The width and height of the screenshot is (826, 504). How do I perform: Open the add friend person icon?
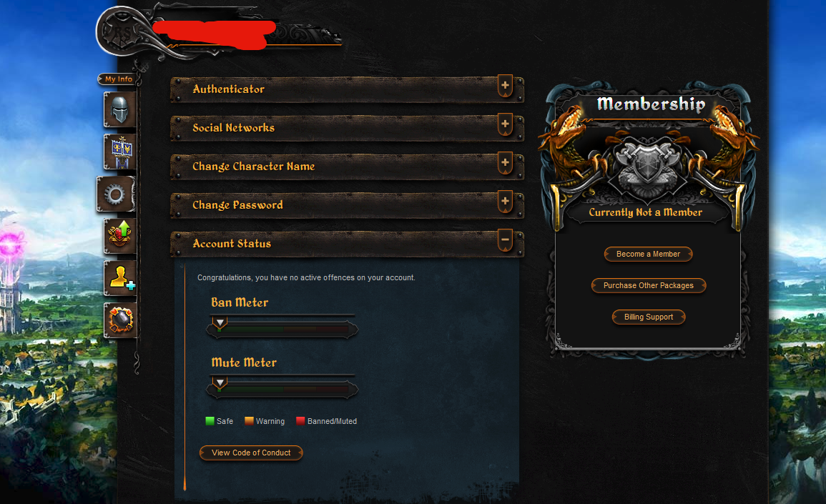(x=120, y=278)
